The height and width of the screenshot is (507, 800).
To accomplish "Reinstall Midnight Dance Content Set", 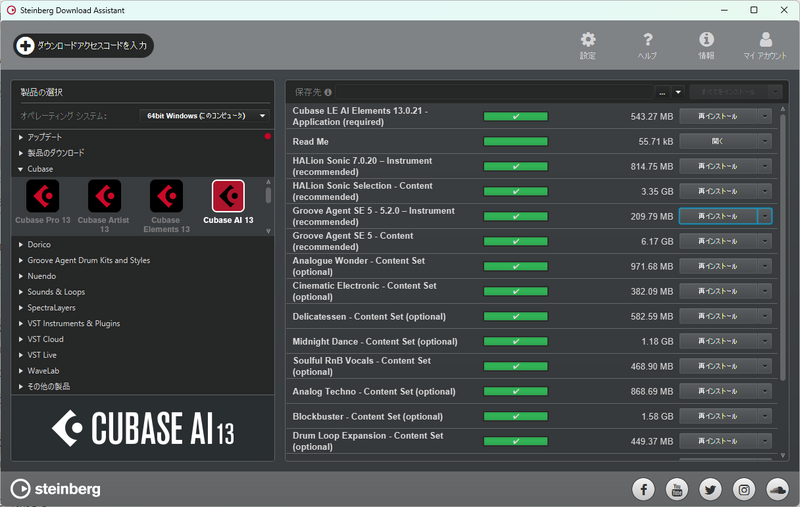I will [718, 341].
